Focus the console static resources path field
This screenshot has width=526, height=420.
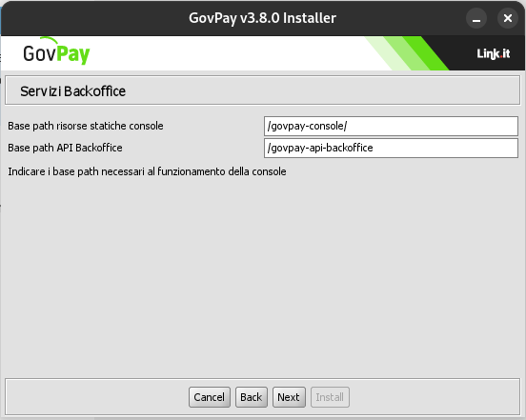click(391, 126)
